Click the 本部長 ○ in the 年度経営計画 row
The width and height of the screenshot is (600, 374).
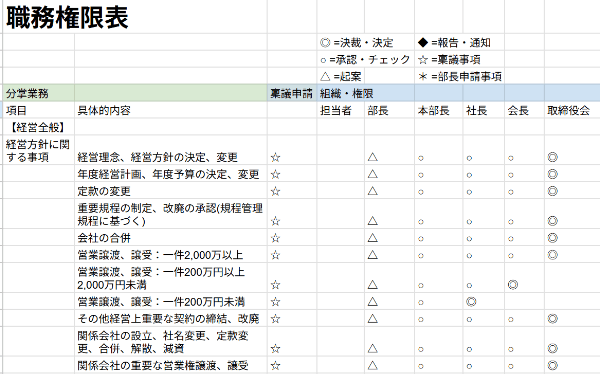point(421,175)
